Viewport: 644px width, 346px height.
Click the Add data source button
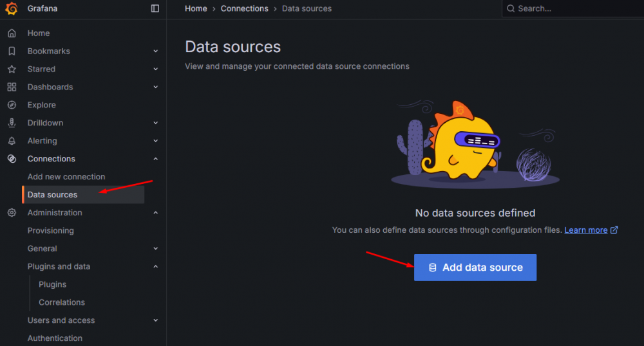tap(475, 268)
